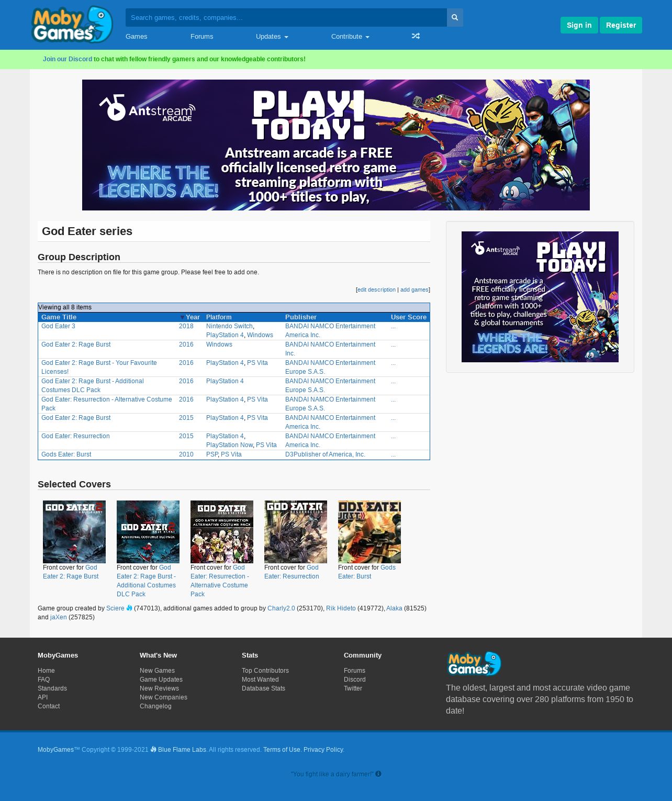Click the MobyGames logo in header
The image size is (672, 801).
(72, 25)
